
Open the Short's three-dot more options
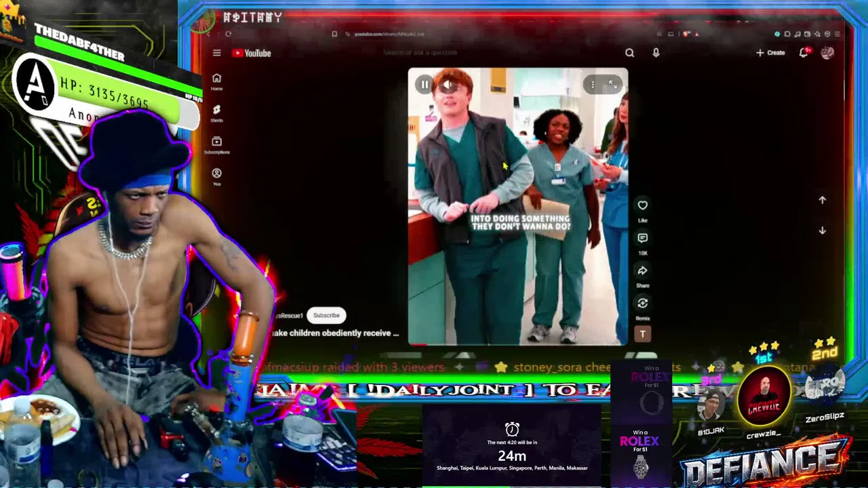pos(593,85)
